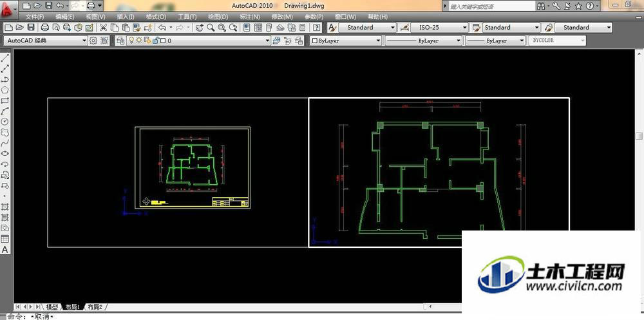Click the Save icon in standard toolbar

pyautogui.click(x=31, y=28)
